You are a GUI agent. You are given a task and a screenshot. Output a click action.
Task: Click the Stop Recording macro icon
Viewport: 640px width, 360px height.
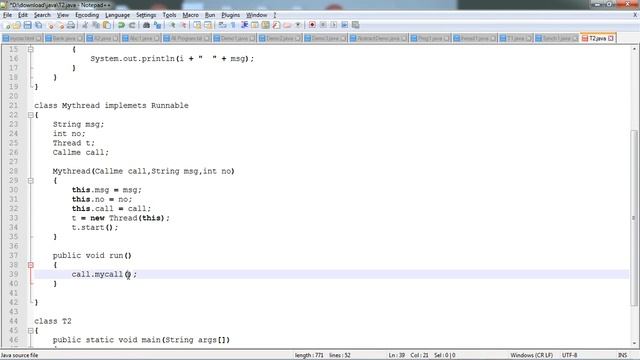[x=323, y=25]
